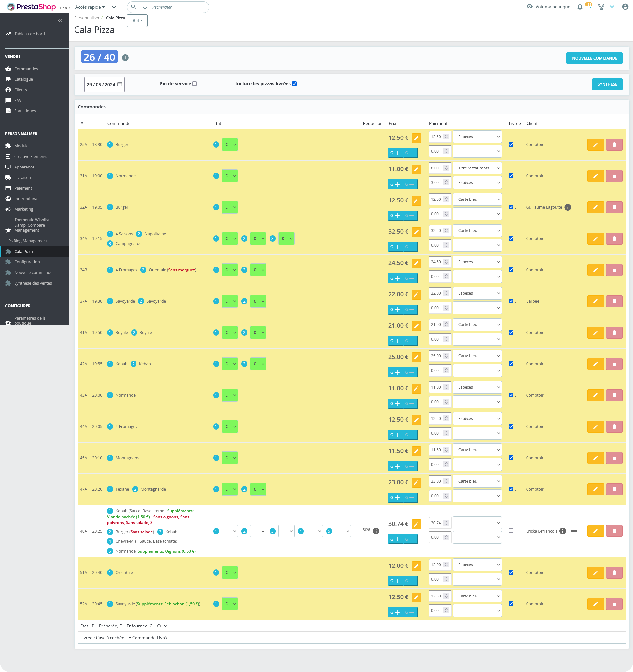Expand the Accès rapide dropdown
The width and height of the screenshot is (633, 672).
[90, 7]
